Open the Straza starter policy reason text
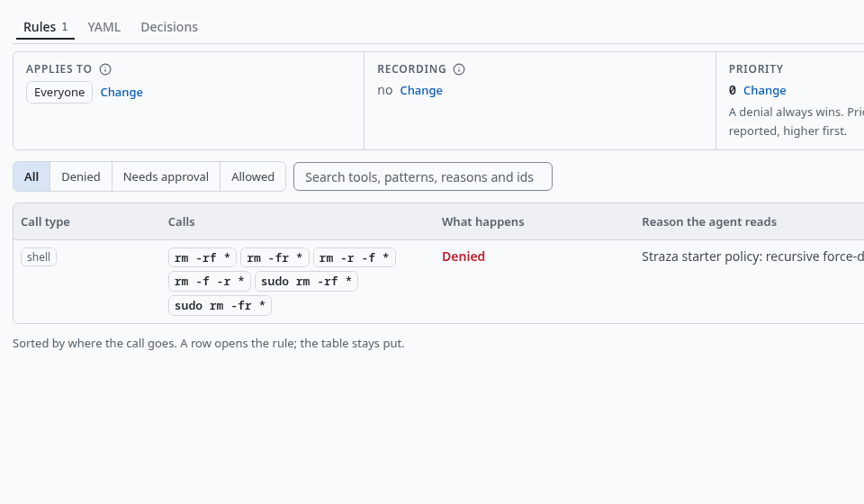 752,256
